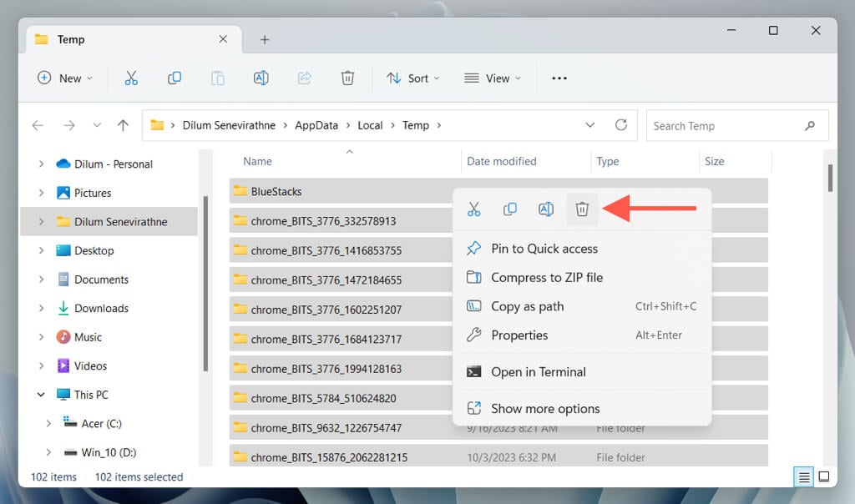This screenshot has width=855, height=504.
Task: Switch to details view in status bar
Action: point(804,477)
